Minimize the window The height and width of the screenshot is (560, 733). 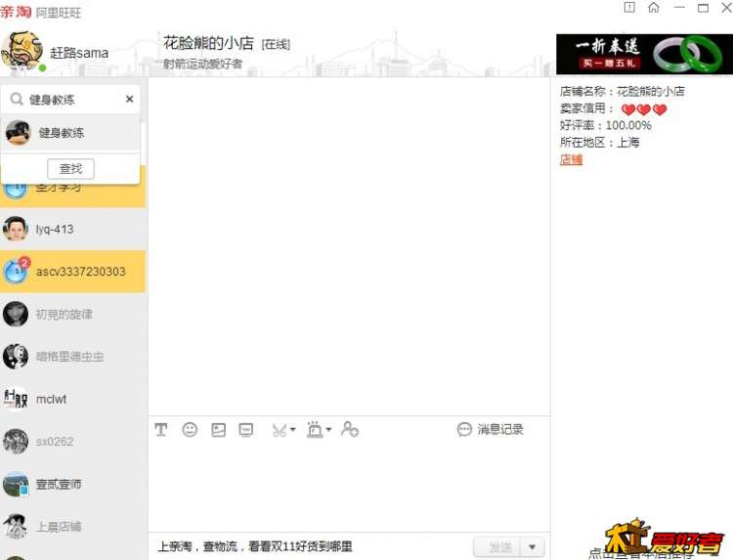coord(679,8)
